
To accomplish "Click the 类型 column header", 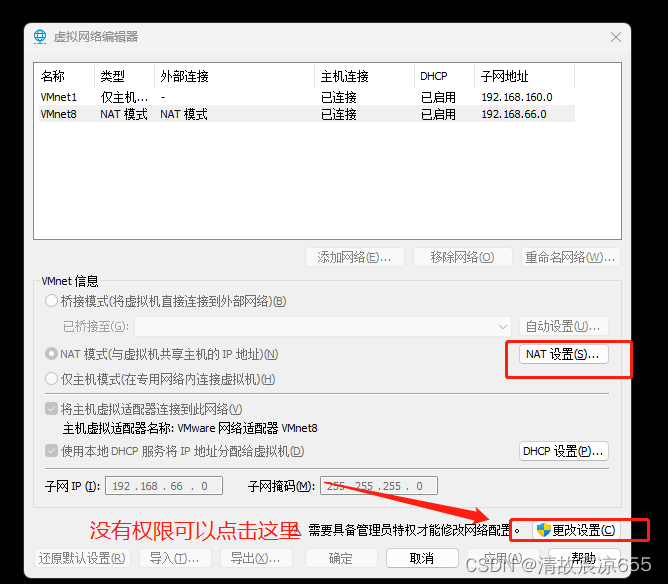I will click(124, 76).
